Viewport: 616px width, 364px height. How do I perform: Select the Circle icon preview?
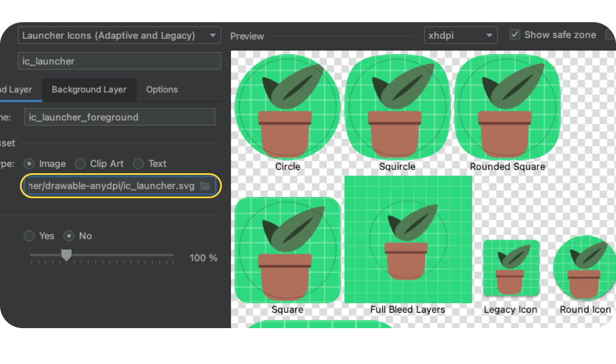[287, 107]
